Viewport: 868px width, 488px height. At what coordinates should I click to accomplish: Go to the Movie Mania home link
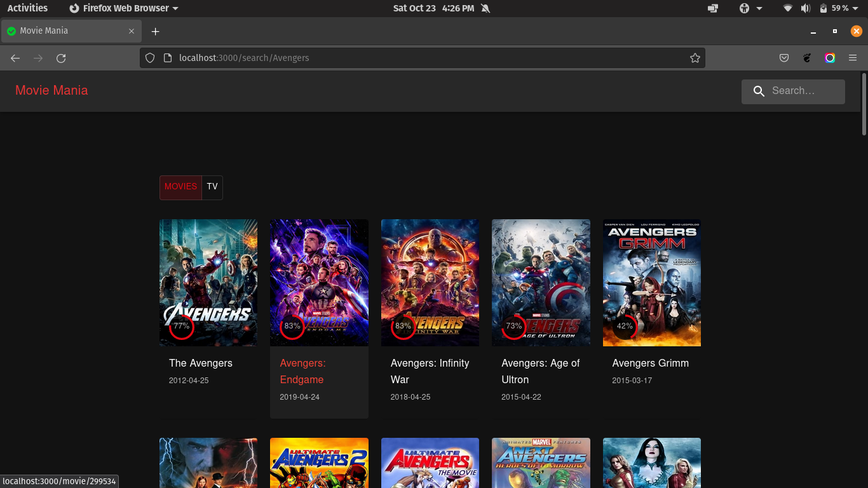coord(51,90)
